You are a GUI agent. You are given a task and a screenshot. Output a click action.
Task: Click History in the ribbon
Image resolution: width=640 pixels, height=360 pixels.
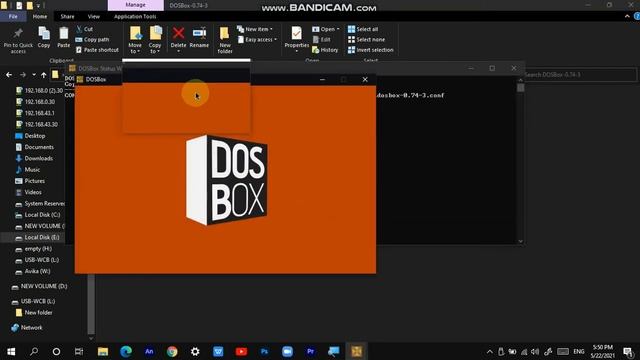pos(325,50)
